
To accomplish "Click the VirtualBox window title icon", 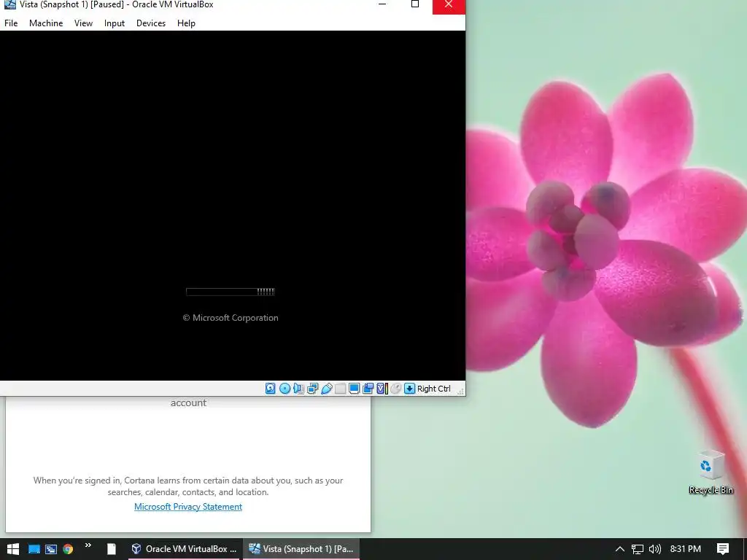I will 10,4.
